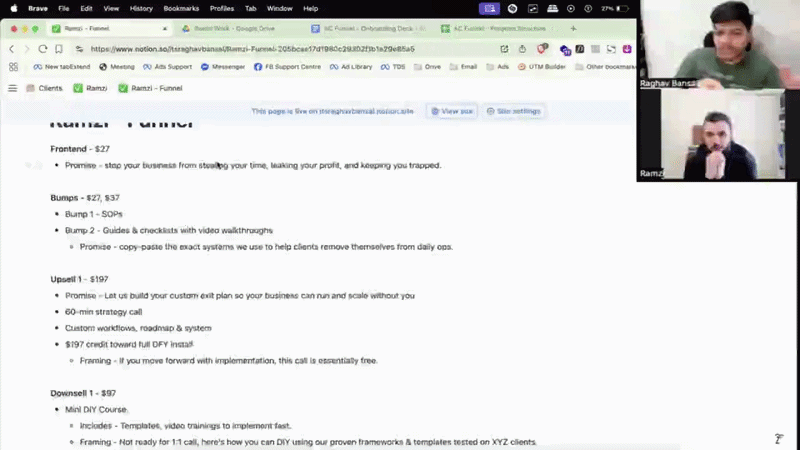Open the Messenger bookmark
The width and height of the screenshot is (800, 450).
coord(223,67)
